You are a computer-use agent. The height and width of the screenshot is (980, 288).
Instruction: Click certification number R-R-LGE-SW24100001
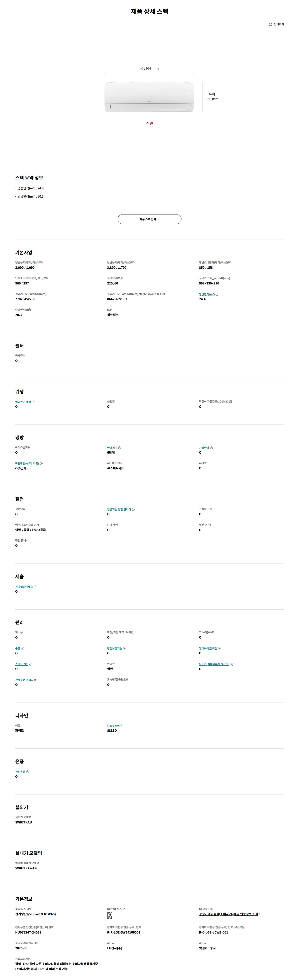(123, 932)
